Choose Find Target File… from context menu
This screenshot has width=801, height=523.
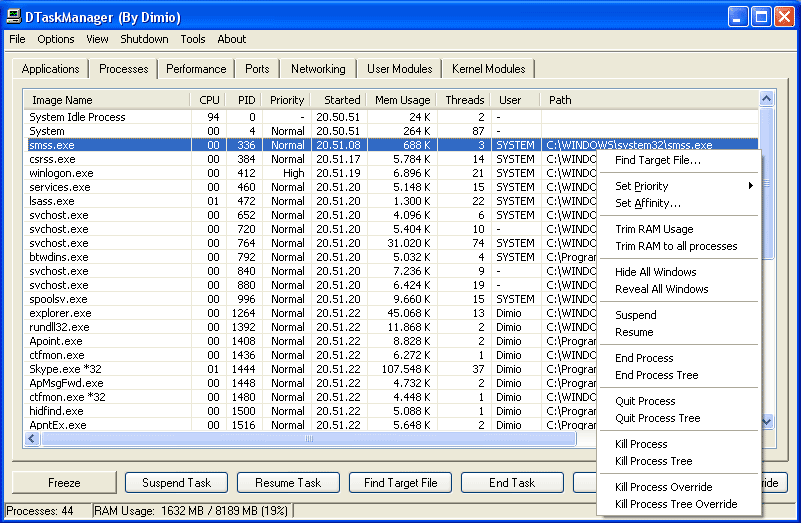(657, 160)
